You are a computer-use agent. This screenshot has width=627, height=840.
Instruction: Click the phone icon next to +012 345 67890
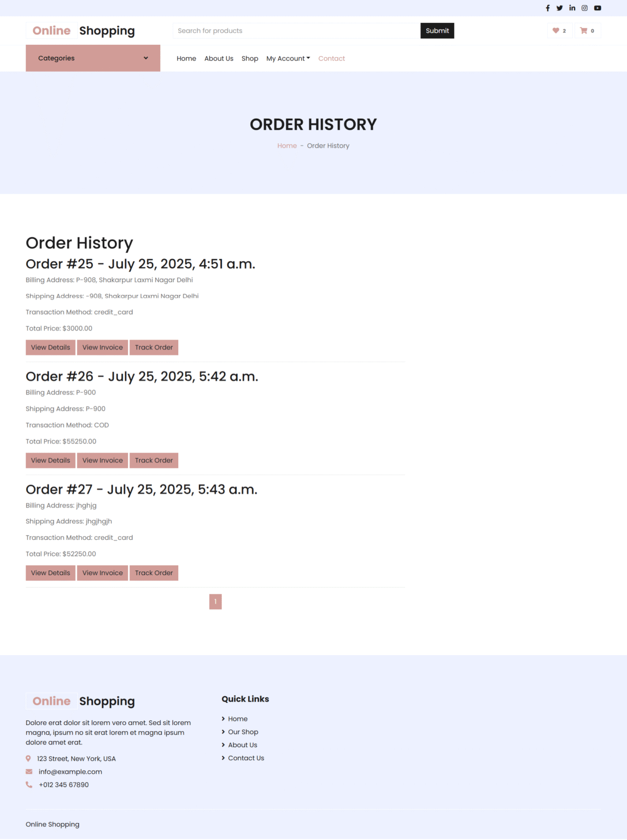[x=28, y=784]
